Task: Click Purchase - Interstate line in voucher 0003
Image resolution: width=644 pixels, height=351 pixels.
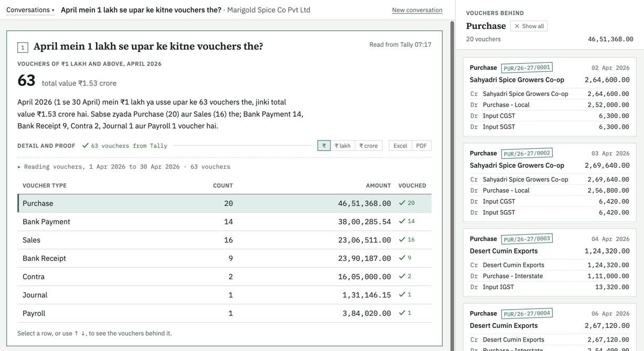Action: [549, 276]
